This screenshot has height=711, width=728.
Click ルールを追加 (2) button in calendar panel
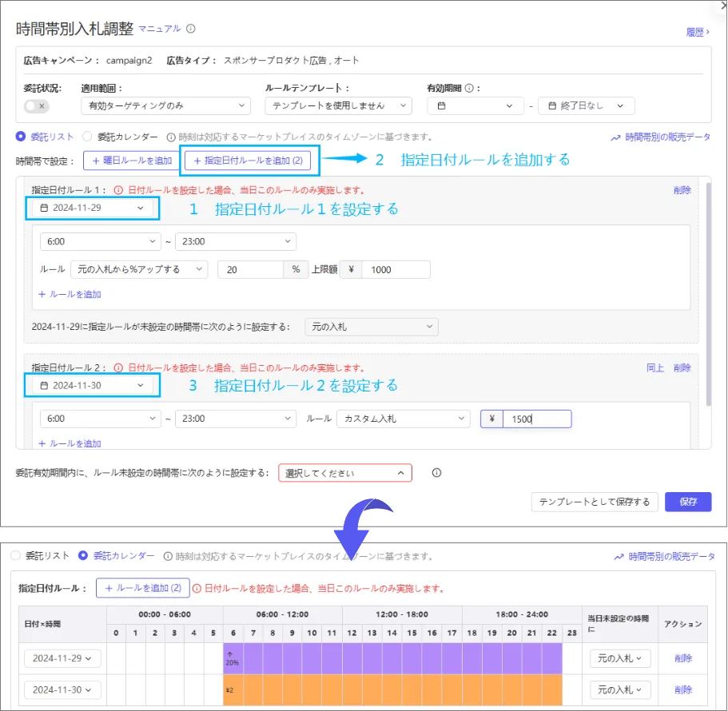pyautogui.click(x=143, y=588)
